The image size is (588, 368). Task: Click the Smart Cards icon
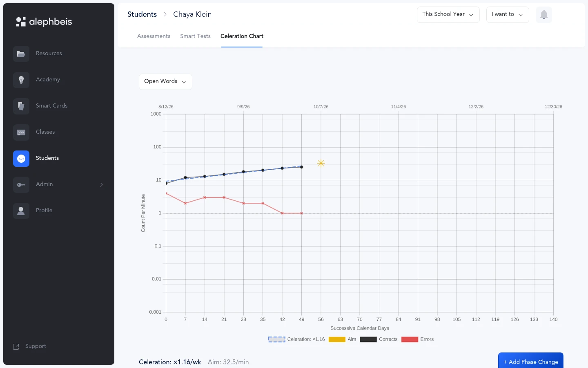[x=21, y=106]
